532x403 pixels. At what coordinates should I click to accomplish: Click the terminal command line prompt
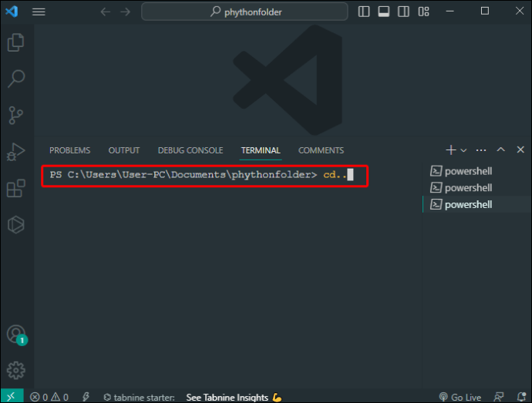[202, 175]
